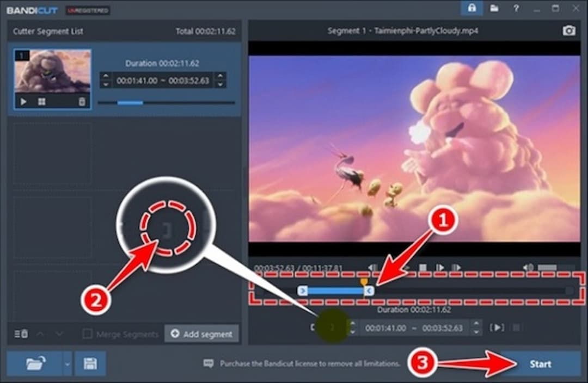Viewport: 588px width, 383px height.
Task: Click the lock register icon
Action: pyautogui.click(x=471, y=8)
